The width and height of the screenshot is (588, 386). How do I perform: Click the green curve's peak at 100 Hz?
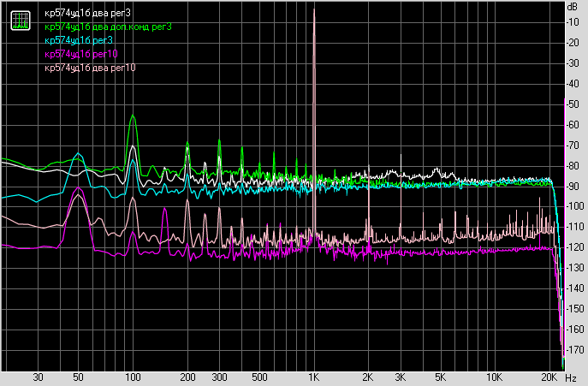tap(133, 116)
